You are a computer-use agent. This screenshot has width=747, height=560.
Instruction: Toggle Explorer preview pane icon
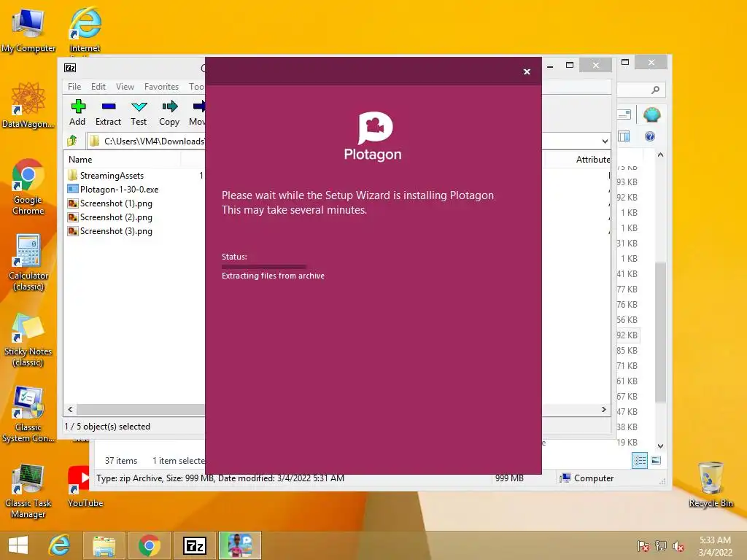[x=624, y=136]
